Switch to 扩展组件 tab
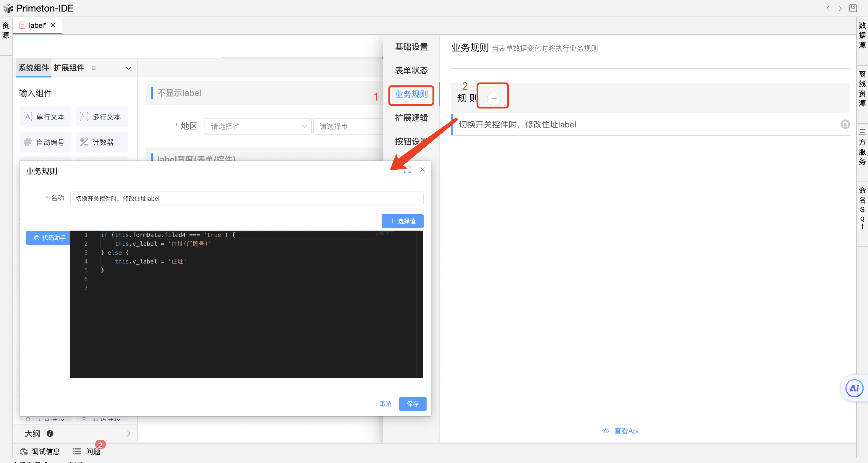The height and width of the screenshot is (463, 868). point(69,68)
